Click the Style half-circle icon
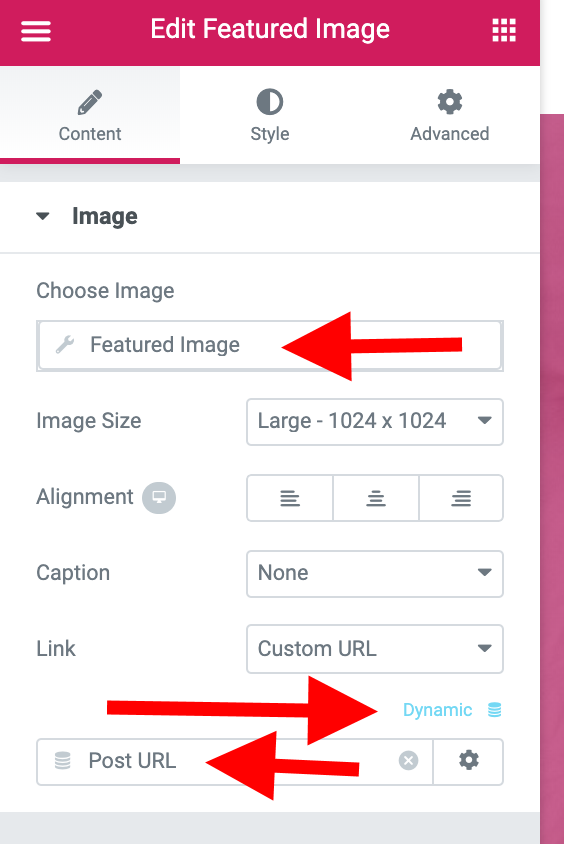 point(270,102)
